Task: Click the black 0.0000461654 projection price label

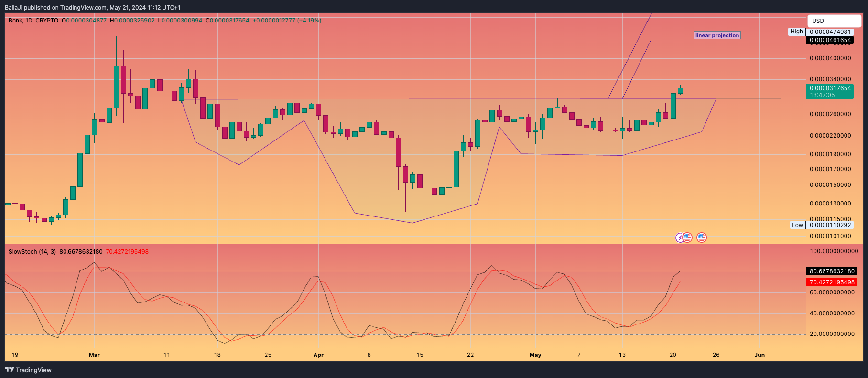Action: (x=830, y=40)
